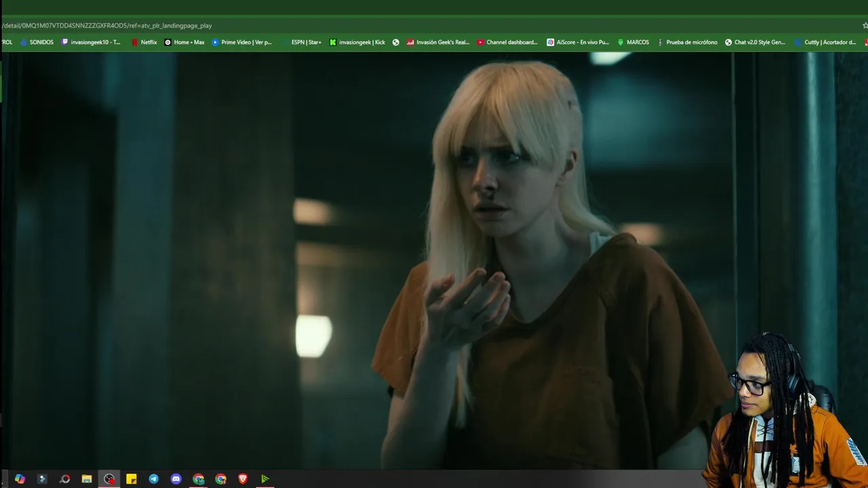Click the browser address bar URL
868x488 pixels.
click(x=107, y=26)
